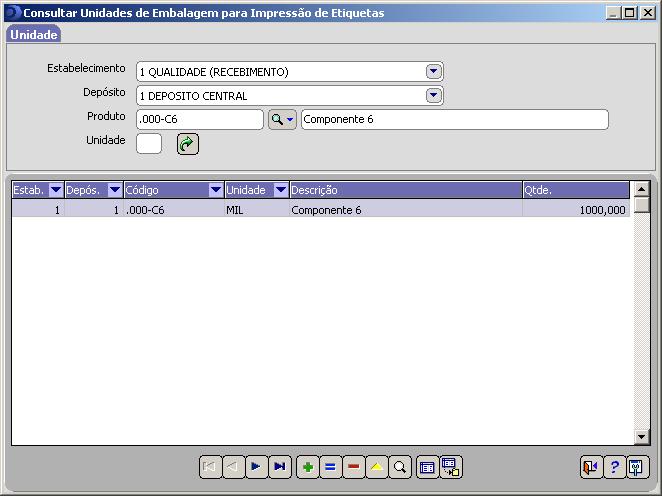Expand the Depósito dropdown list
The height and width of the screenshot is (496, 662).
click(x=433, y=96)
